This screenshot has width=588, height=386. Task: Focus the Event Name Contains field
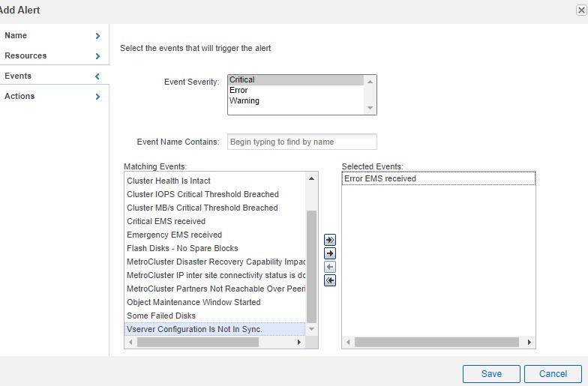(x=301, y=142)
